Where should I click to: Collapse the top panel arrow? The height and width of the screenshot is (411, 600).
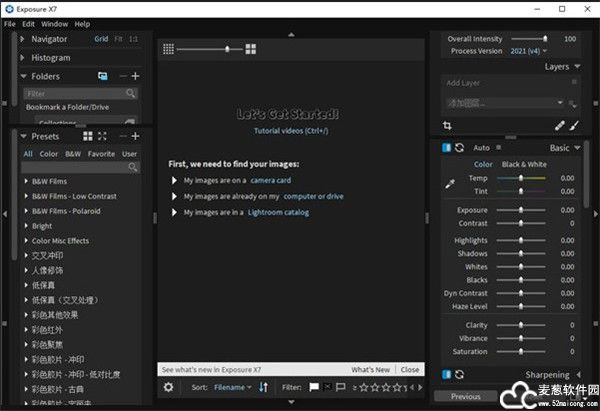click(x=291, y=35)
